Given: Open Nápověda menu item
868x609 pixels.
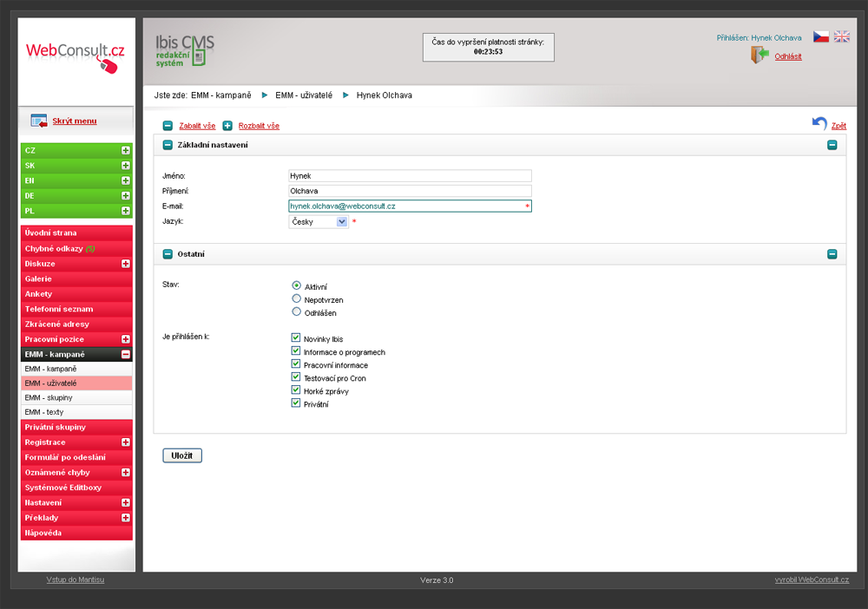Looking at the screenshot, I should click(76, 533).
